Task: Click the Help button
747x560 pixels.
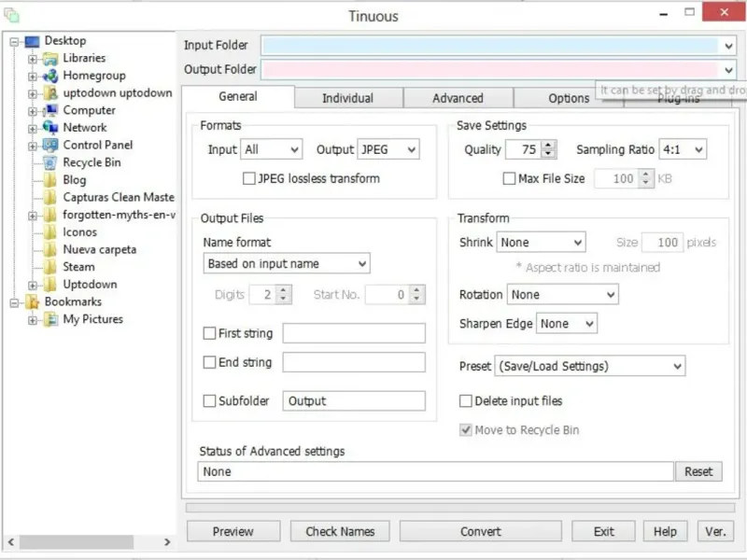Action: tap(665, 531)
